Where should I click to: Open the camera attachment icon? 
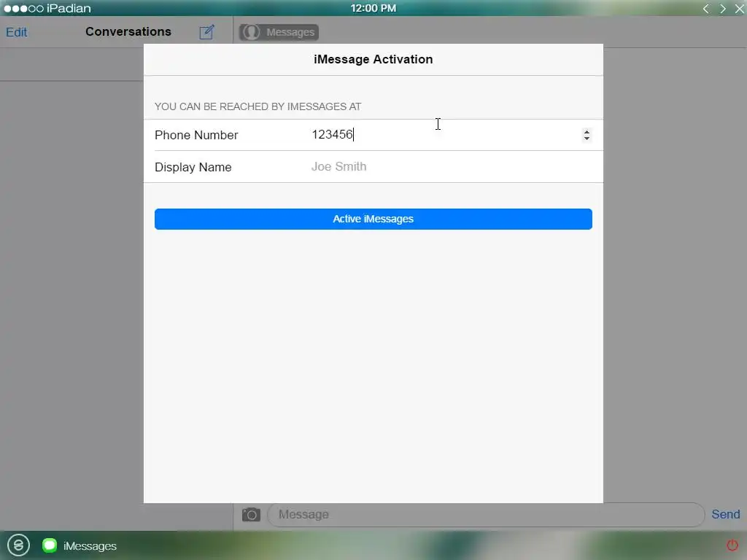(251, 515)
